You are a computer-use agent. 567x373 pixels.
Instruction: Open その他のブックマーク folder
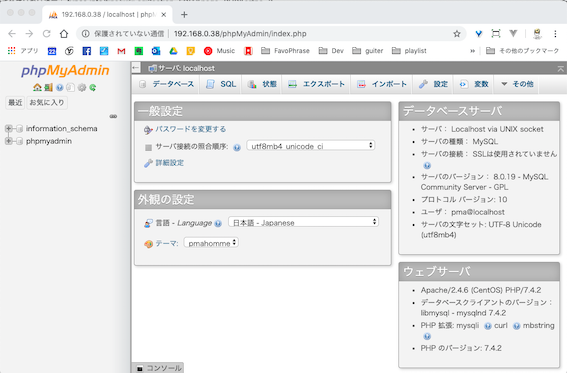pos(522,51)
